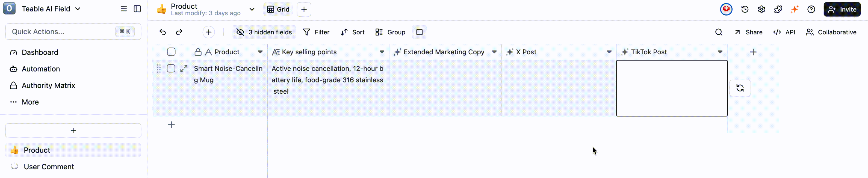The image size is (868, 178).
Task: Add a new view with plus button
Action: point(304,9)
